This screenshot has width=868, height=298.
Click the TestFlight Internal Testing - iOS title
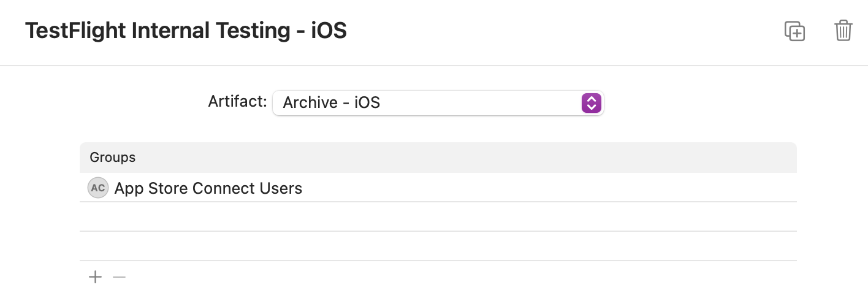point(186,31)
